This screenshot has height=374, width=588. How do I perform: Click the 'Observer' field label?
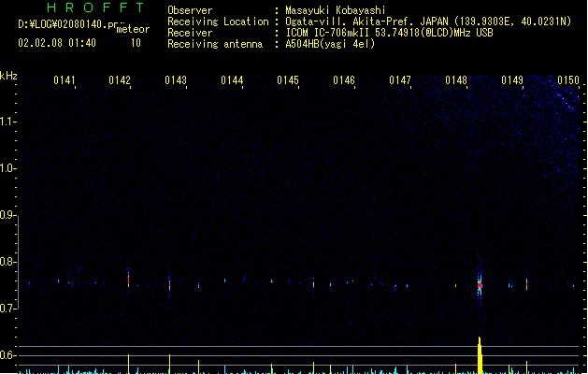[190, 10]
